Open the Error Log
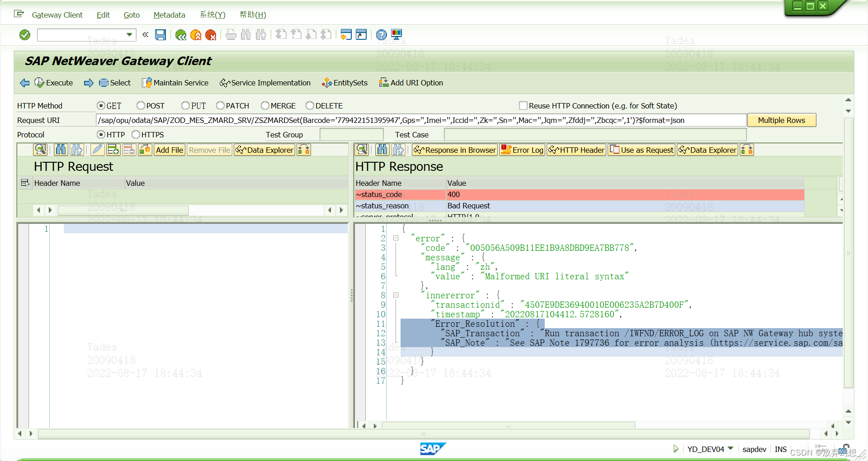This screenshot has height=461, width=868. (x=522, y=150)
